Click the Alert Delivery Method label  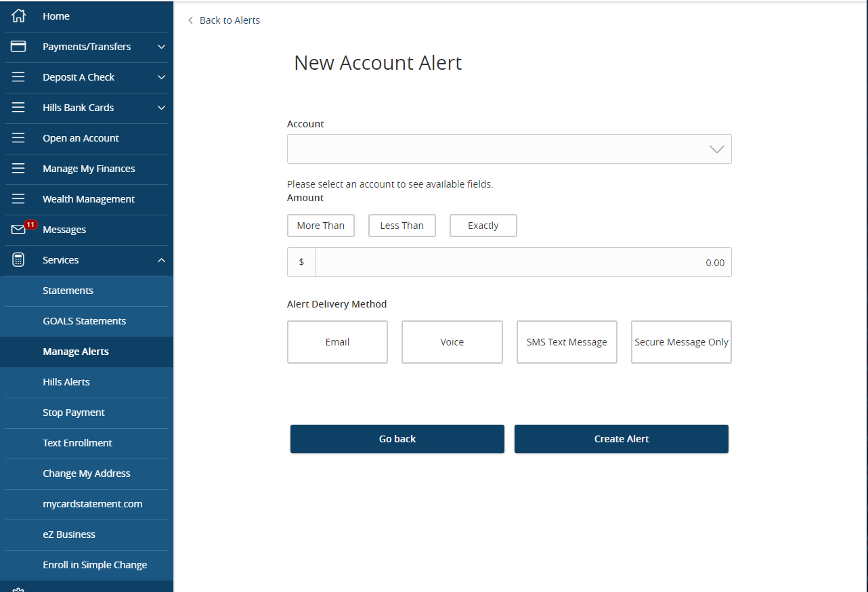click(337, 304)
